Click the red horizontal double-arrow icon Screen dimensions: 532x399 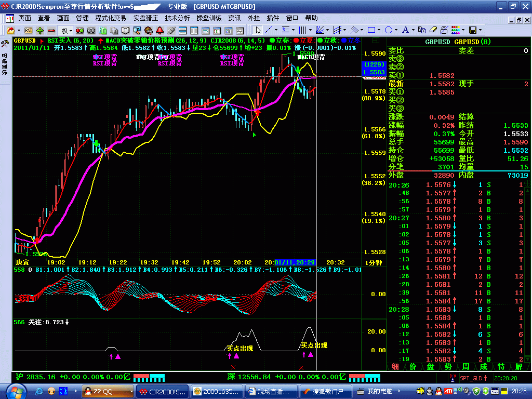pos(51,30)
